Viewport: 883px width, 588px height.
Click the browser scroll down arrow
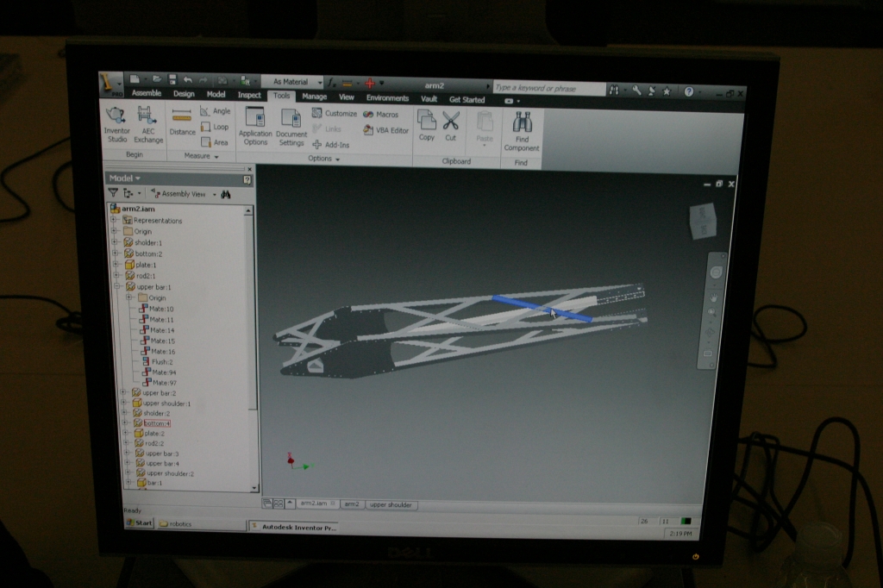coord(254,488)
